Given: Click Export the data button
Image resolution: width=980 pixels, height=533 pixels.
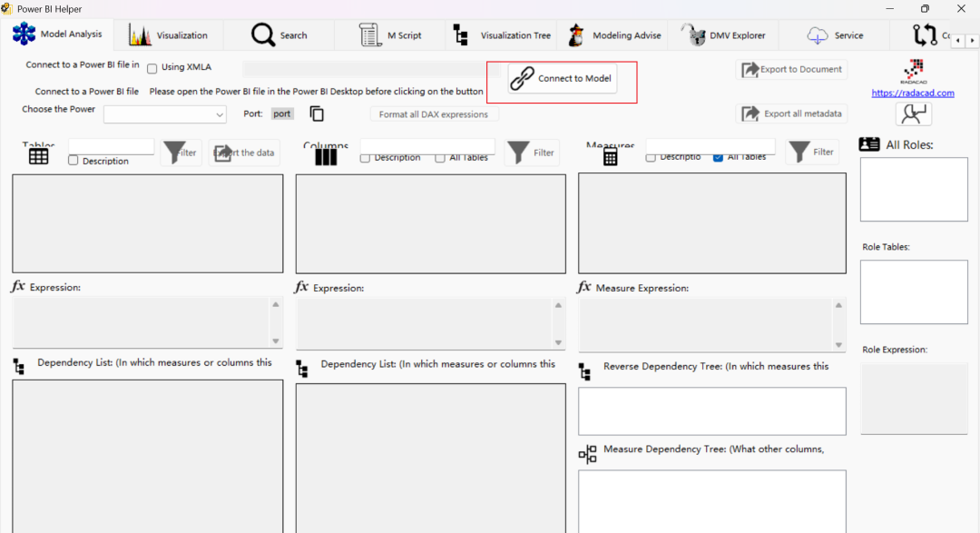Looking at the screenshot, I should click(244, 153).
